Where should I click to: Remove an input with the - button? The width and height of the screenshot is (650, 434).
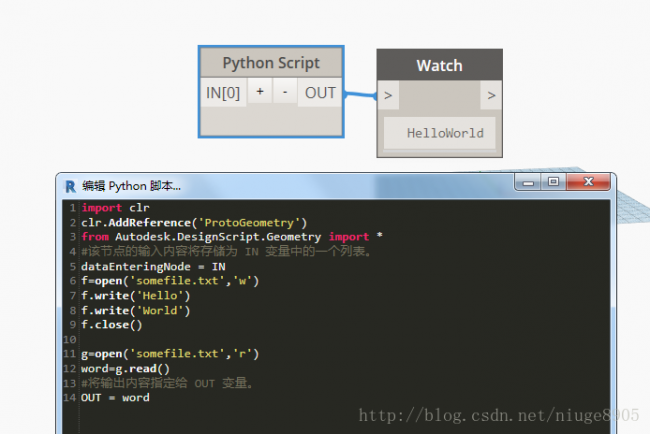click(x=284, y=92)
